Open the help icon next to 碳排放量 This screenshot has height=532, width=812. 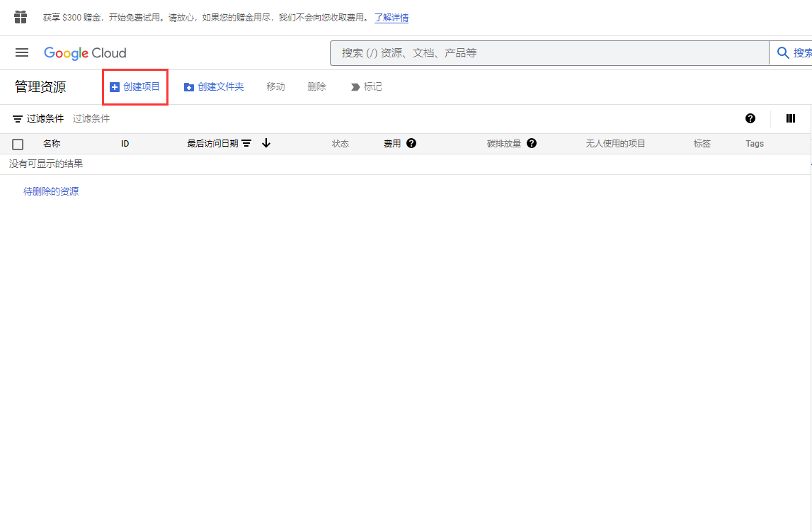coord(532,143)
